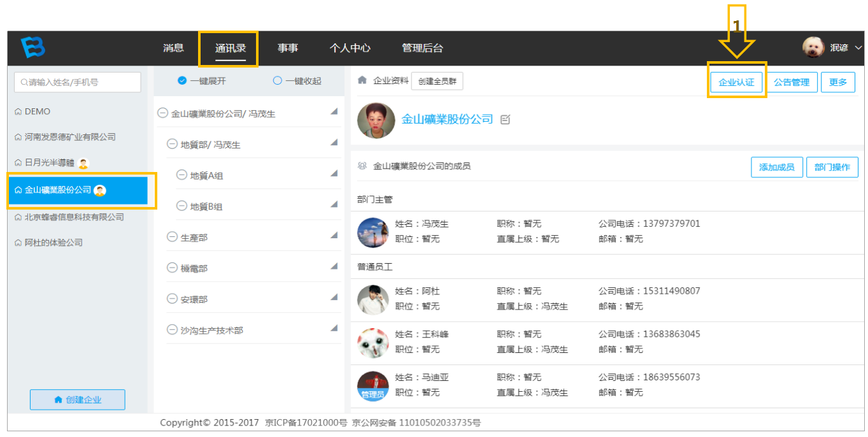868x437 pixels.
Task: Expand the triangle menu for 機電部
Action: pyautogui.click(x=334, y=266)
